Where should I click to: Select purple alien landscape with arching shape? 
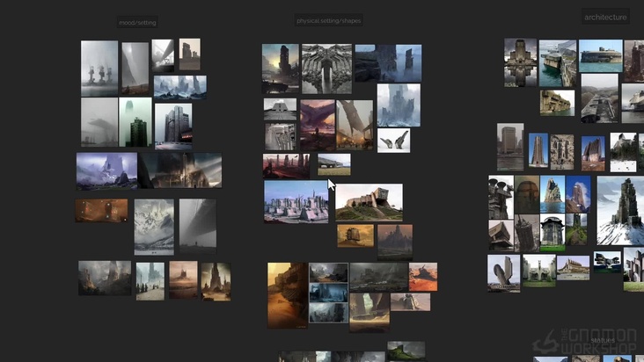318,125
